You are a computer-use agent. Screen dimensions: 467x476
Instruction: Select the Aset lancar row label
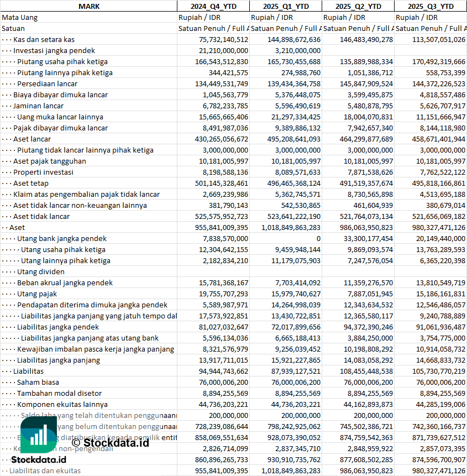tap(32, 139)
